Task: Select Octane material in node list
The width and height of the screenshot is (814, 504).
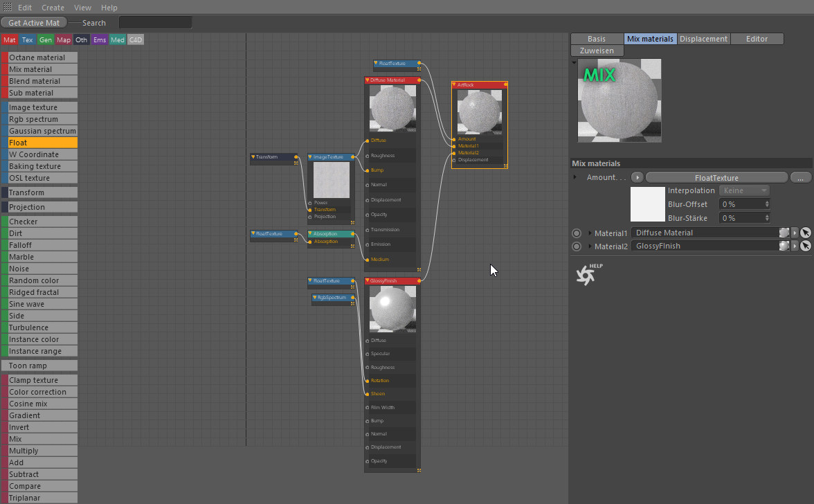Action: pyautogui.click(x=39, y=57)
